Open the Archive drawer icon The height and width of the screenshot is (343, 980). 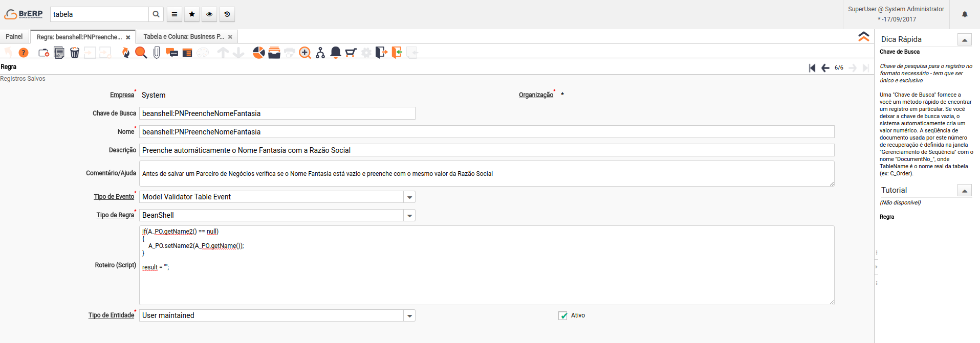click(x=274, y=53)
